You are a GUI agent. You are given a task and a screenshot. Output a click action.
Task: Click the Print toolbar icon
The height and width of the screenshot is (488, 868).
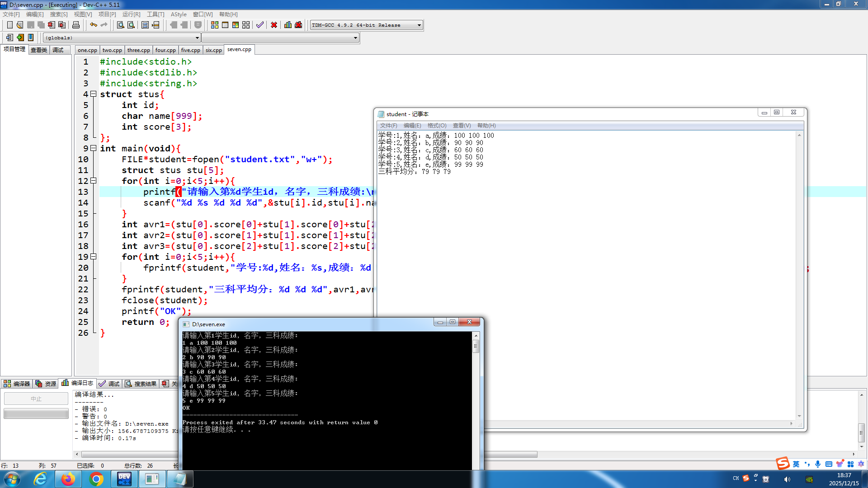(76, 25)
